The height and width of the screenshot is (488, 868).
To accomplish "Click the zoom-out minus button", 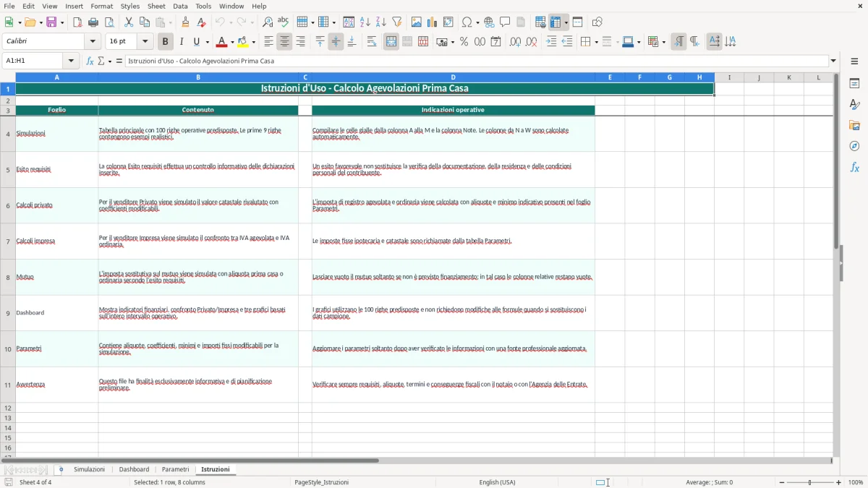I will [x=782, y=482].
